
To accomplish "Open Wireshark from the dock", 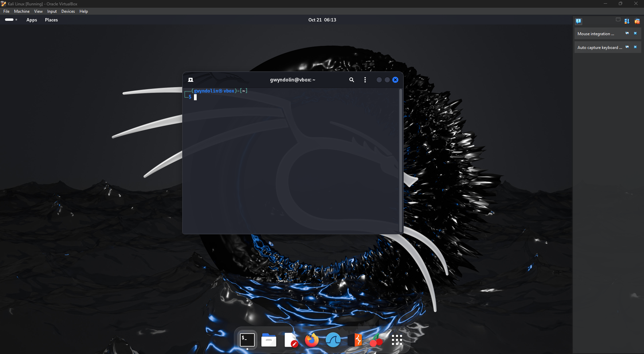I will (333, 340).
